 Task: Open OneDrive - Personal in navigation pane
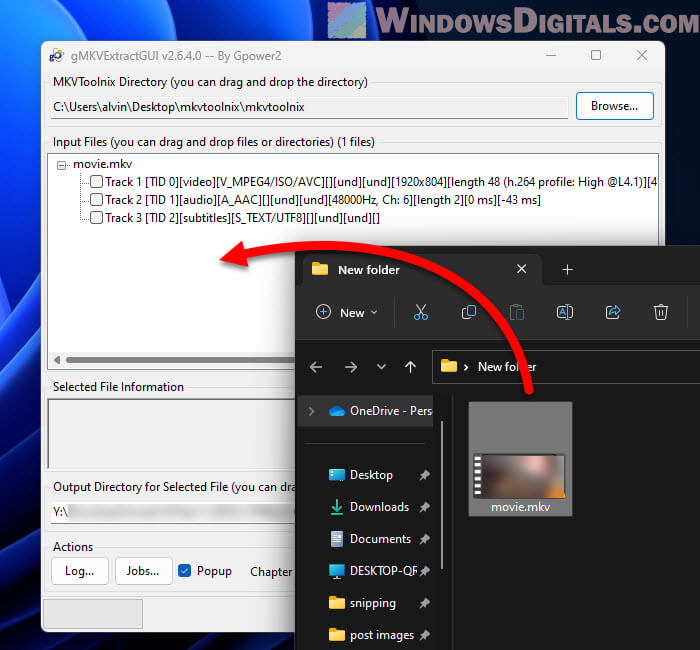[379, 411]
